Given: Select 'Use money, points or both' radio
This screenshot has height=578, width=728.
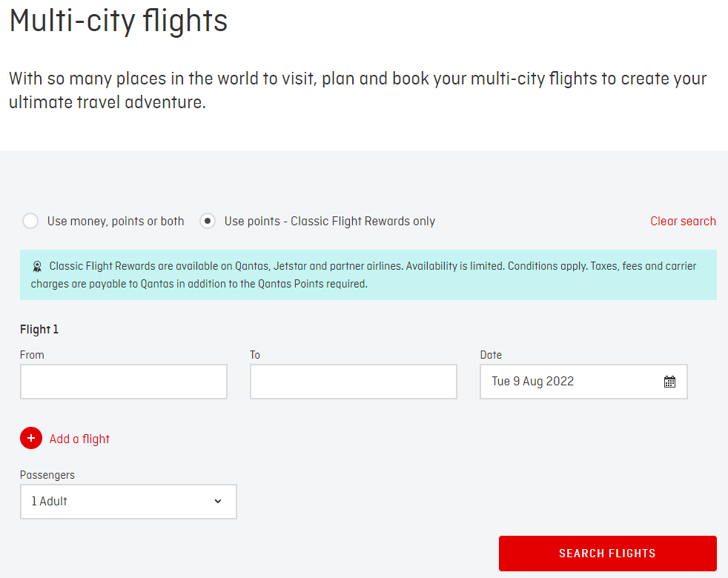Looking at the screenshot, I should 30,221.
